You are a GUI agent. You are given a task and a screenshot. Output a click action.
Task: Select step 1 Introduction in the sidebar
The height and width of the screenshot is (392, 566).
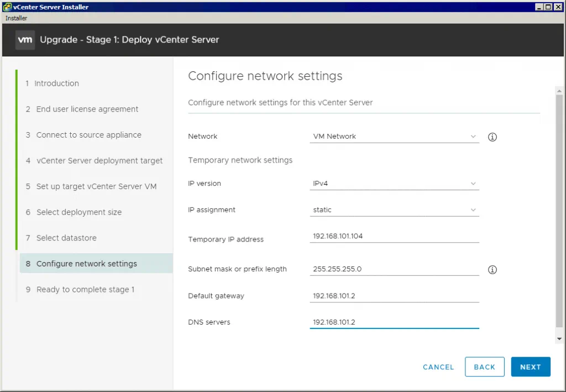pyautogui.click(x=57, y=83)
